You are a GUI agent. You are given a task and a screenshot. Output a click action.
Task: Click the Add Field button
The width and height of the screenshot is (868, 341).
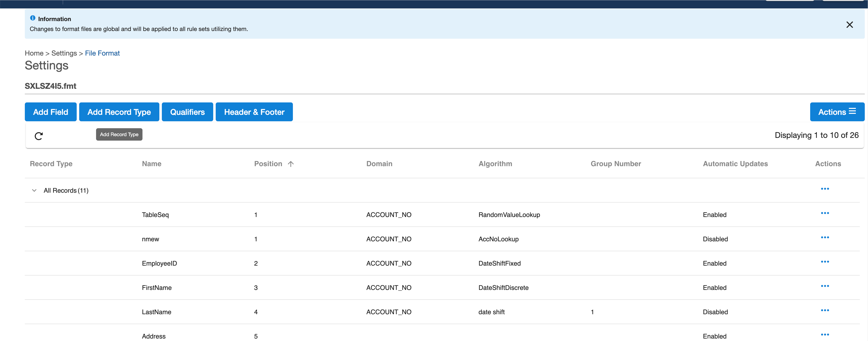coord(51,112)
